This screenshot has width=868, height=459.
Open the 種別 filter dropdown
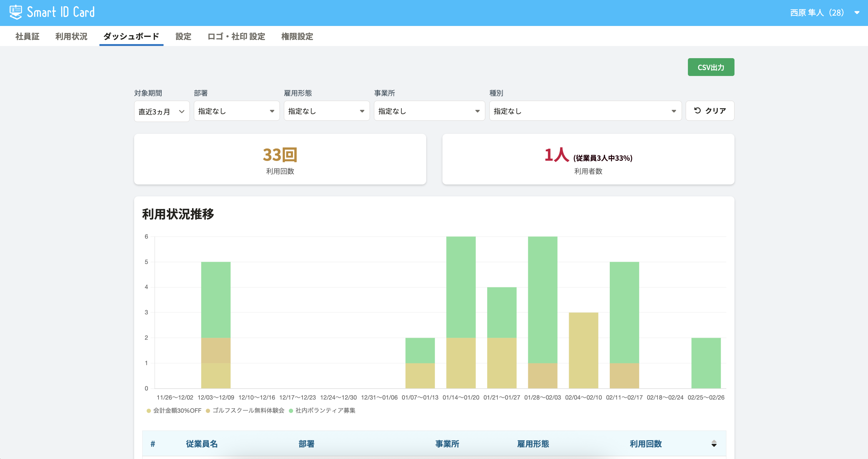point(585,111)
